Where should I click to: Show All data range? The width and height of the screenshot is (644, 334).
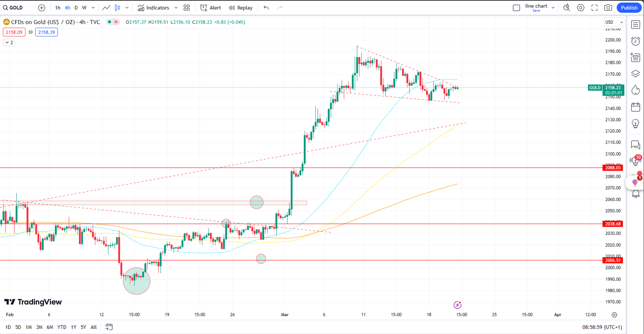(93, 327)
